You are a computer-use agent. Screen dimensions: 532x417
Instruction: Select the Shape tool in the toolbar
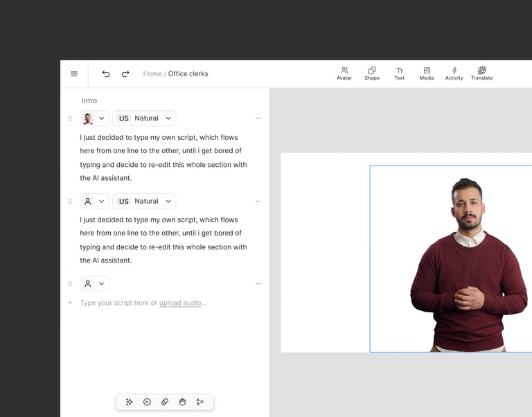372,73
